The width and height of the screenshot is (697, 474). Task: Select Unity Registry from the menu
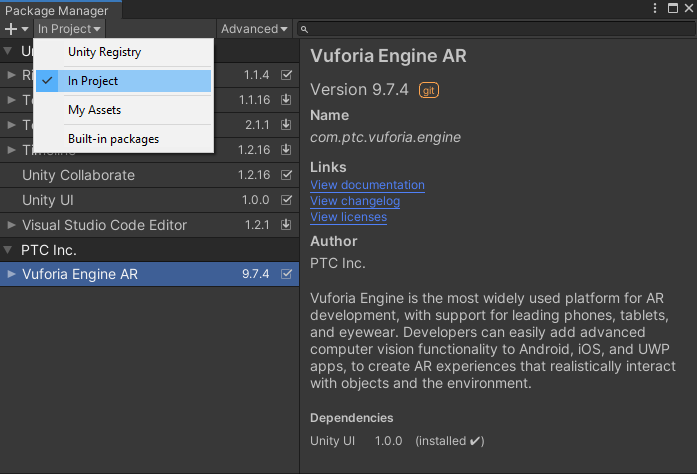coord(104,52)
